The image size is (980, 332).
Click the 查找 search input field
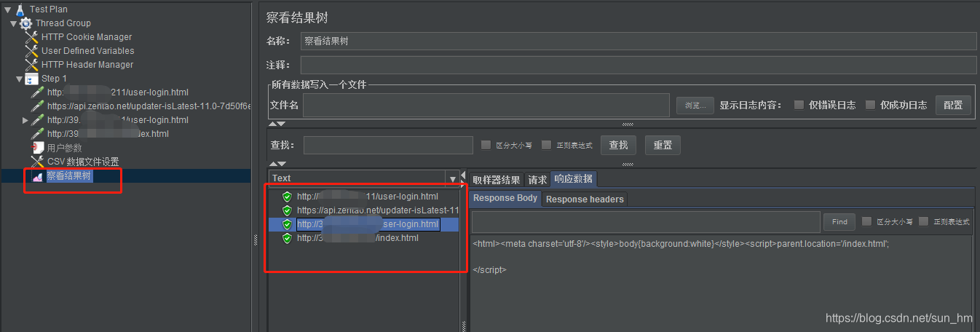pyautogui.click(x=388, y=145)
